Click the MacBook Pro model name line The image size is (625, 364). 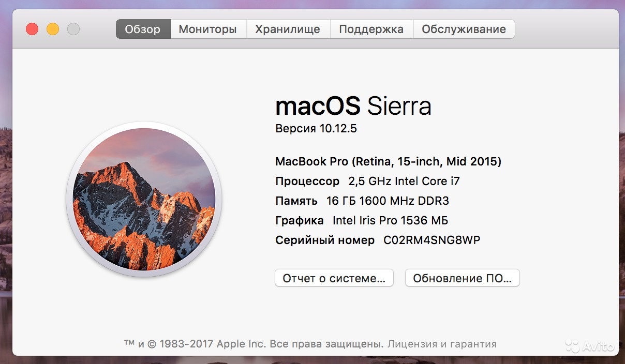pyautogui.click(x=388, y=161)
